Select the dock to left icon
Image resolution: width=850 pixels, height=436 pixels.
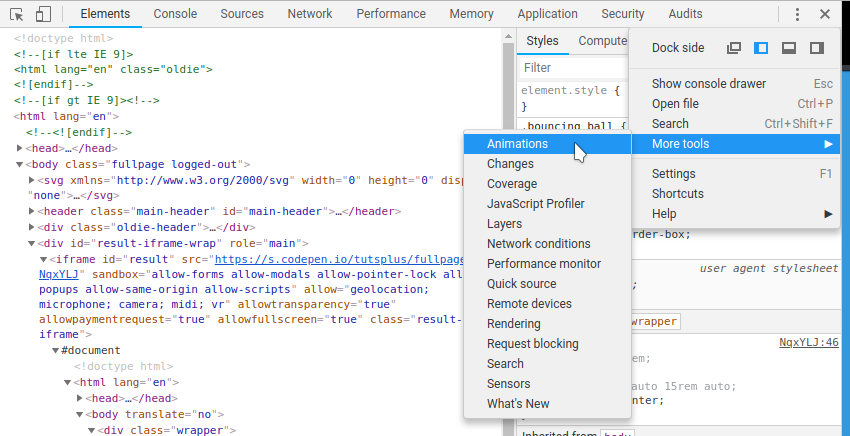(x=761, y=48)
